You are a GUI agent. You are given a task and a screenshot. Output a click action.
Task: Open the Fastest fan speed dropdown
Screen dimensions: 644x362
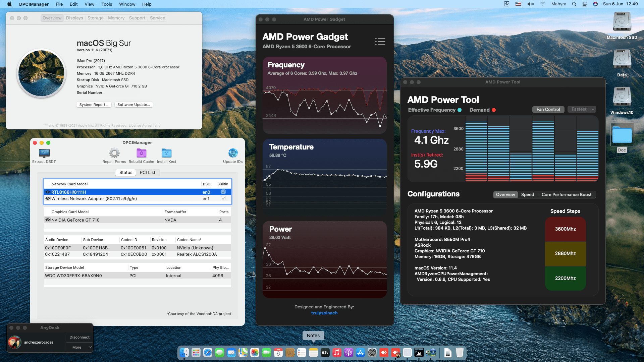point(582,109)
